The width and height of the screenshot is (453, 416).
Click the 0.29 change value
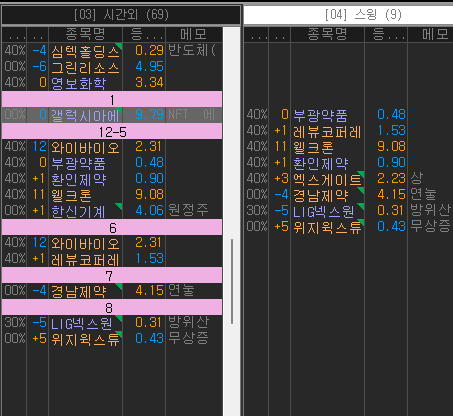point(149,51)
